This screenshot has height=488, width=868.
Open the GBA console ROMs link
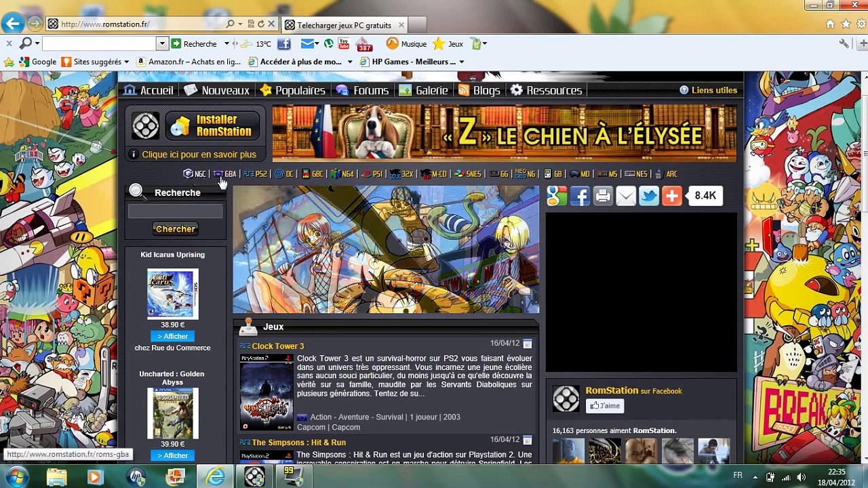click(x=225, y=174)
